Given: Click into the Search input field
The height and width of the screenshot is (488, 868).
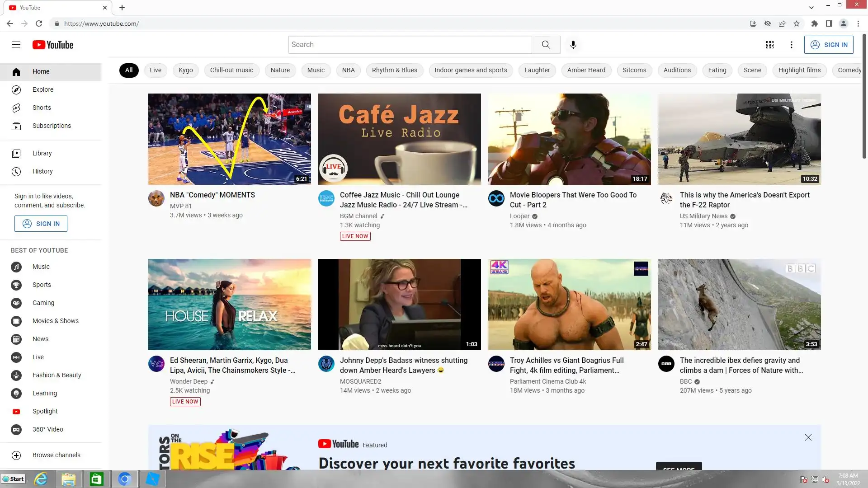Looking at the screenshot, I should tap(410, 44).
